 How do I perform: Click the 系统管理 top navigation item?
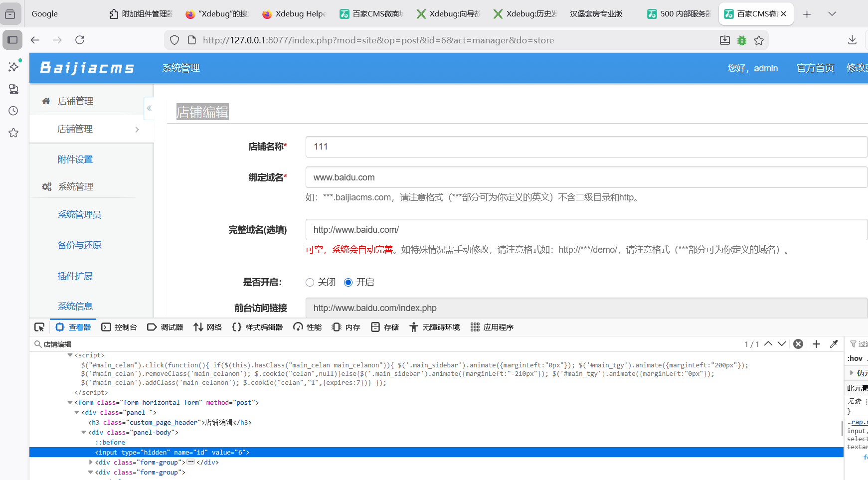point(181,68)
